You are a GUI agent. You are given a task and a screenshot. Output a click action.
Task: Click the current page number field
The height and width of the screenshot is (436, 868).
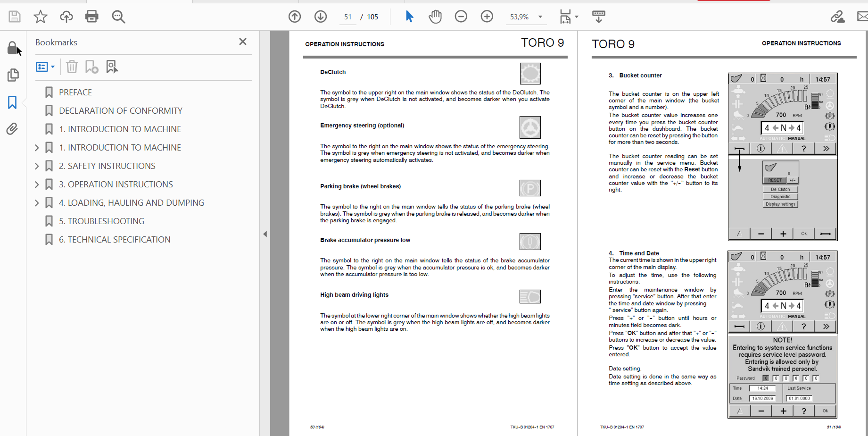[x=348, y=17]
